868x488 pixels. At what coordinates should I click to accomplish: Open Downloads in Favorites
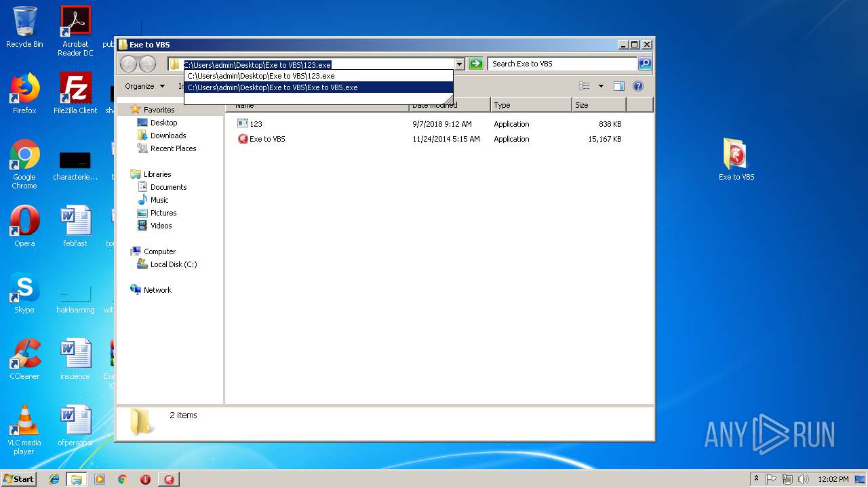168,136
